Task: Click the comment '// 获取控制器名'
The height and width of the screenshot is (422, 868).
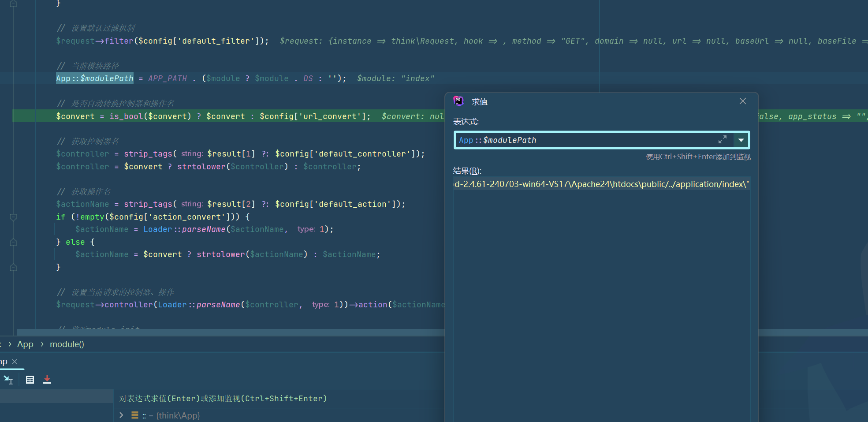Action: [x=88, y=141]
